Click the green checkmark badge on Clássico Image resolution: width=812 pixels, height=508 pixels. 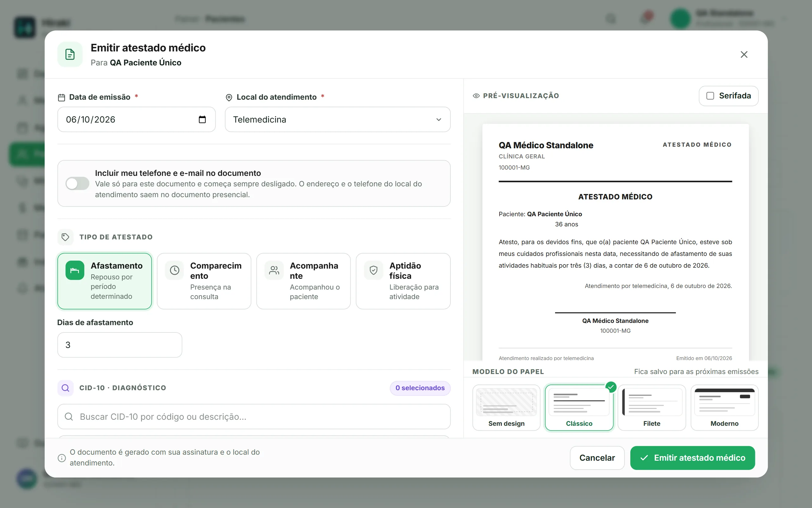point(611,387)
